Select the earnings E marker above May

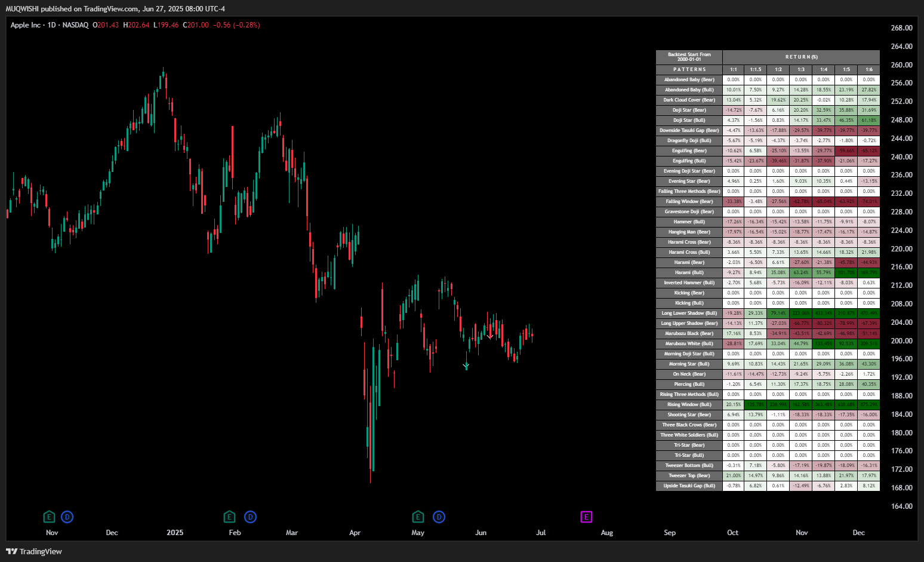point(418,517)
